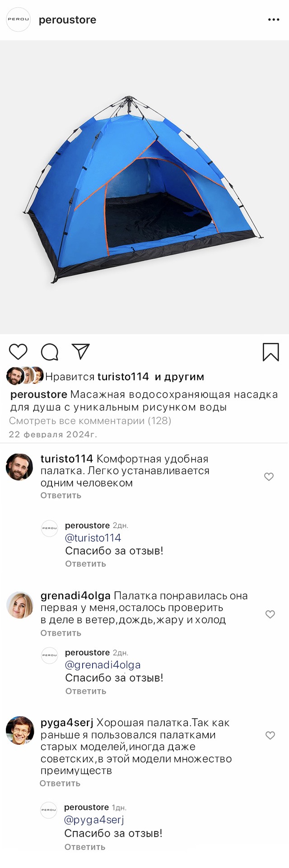289x868 pixels.
Task: Open the @pyga4serj mention link
Action: click(x=94, y=820)
